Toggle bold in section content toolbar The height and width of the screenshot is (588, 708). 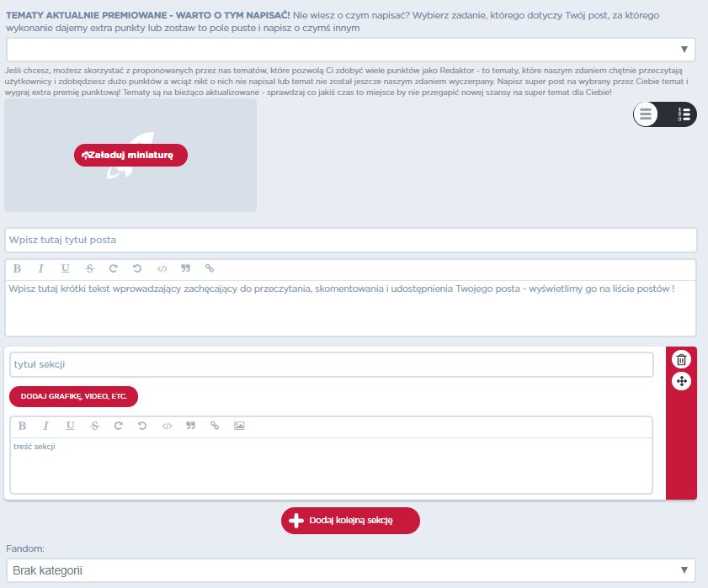[x=22, y=426]
